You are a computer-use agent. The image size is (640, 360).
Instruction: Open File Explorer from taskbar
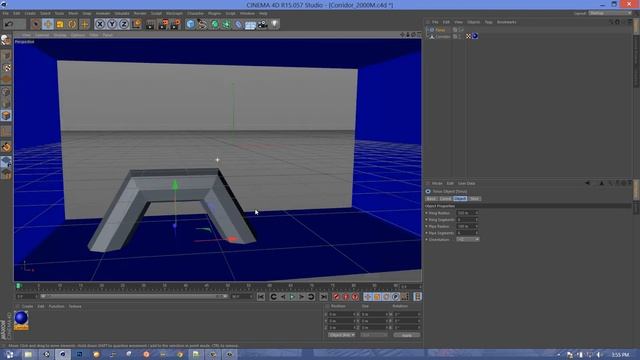click(28, 355)
